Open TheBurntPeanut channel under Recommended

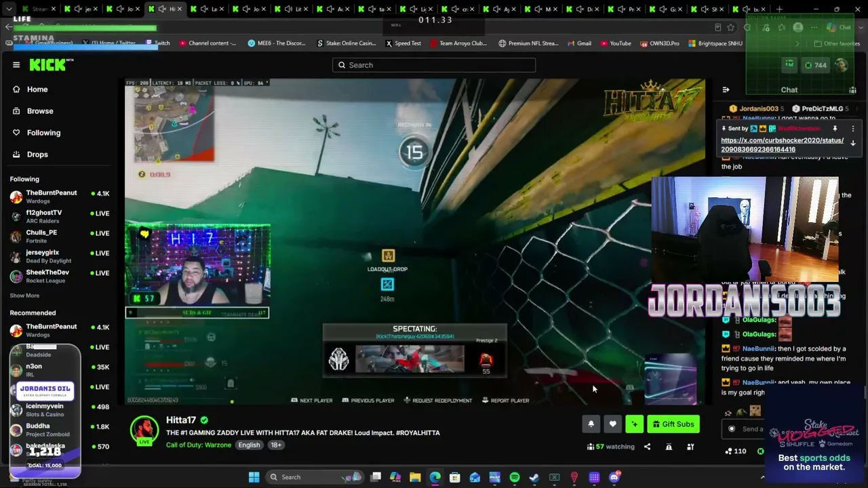(60, 331)
